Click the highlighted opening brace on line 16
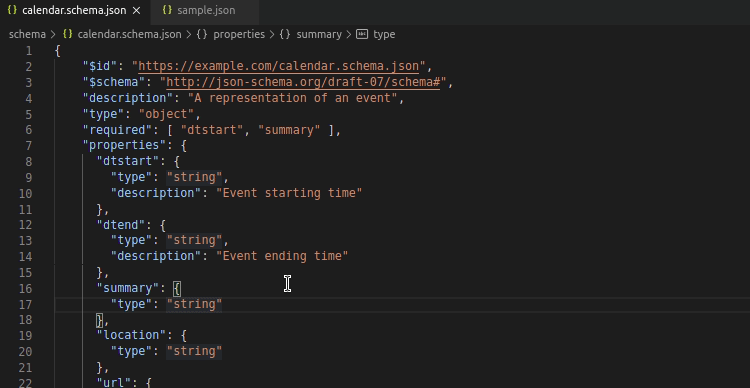This screenshot has height=388, width=750. pyautogui.click(x=177, y=288)
